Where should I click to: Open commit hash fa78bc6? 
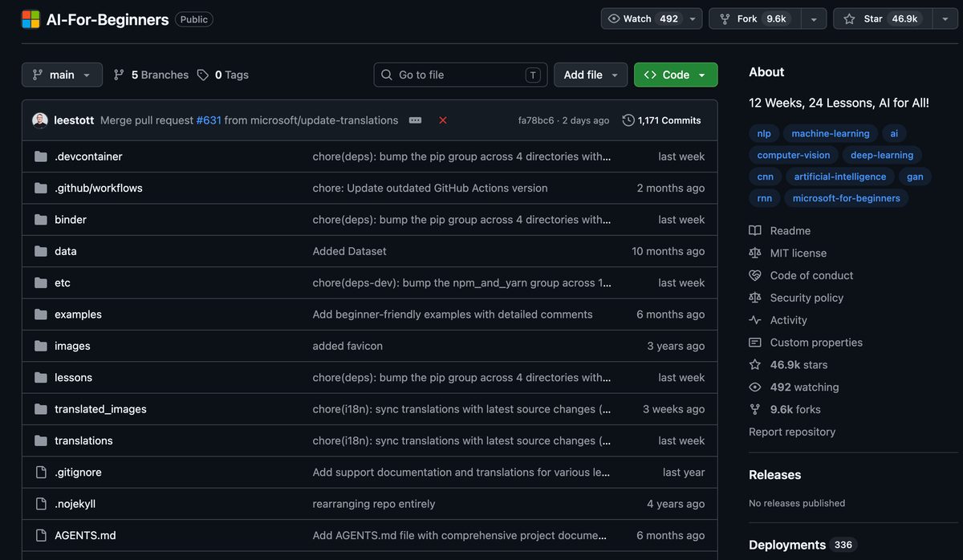[x=536, y=120]
